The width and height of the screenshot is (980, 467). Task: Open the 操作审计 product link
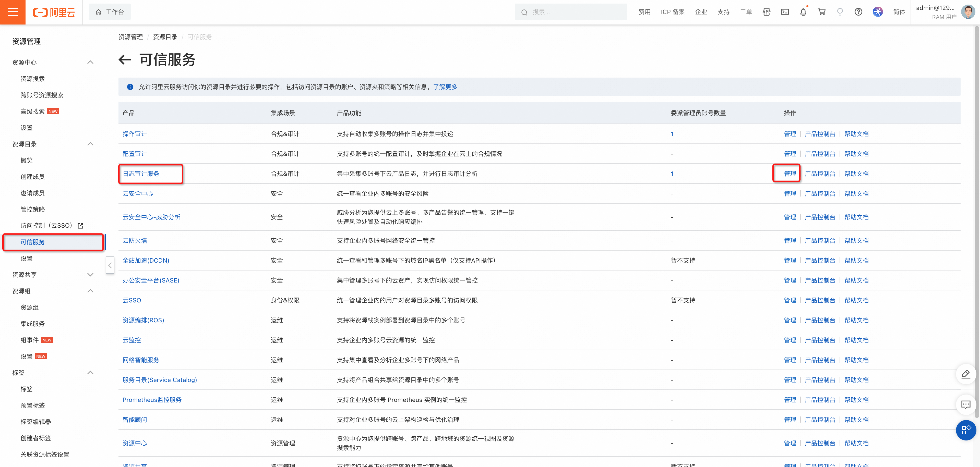[135, 134]
